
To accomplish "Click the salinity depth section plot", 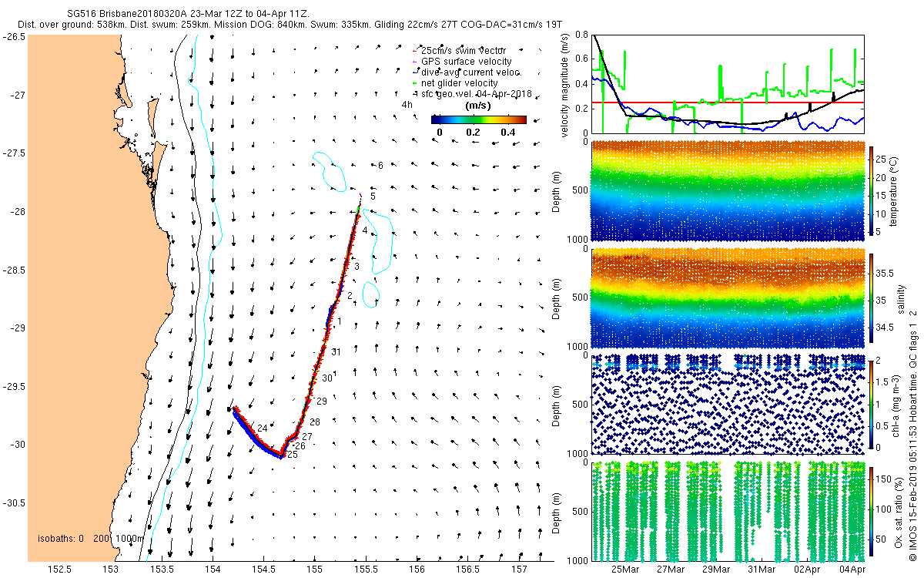I will 728,298.
